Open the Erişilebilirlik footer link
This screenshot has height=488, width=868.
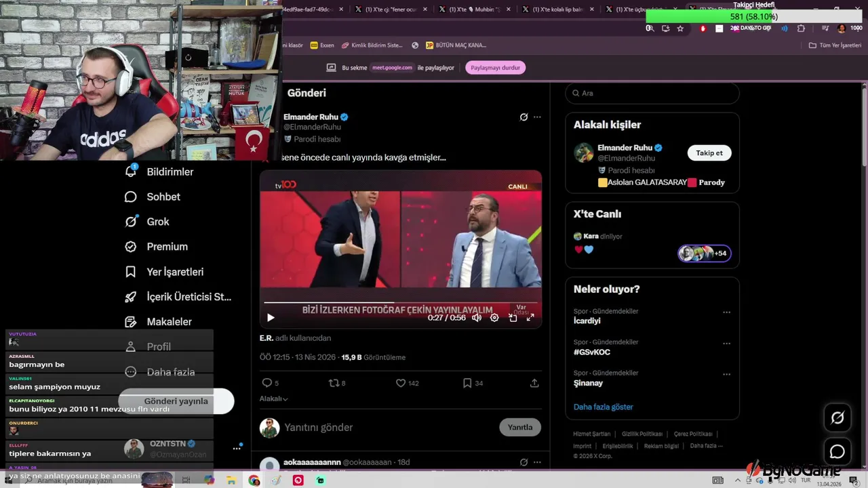[616, 446]
